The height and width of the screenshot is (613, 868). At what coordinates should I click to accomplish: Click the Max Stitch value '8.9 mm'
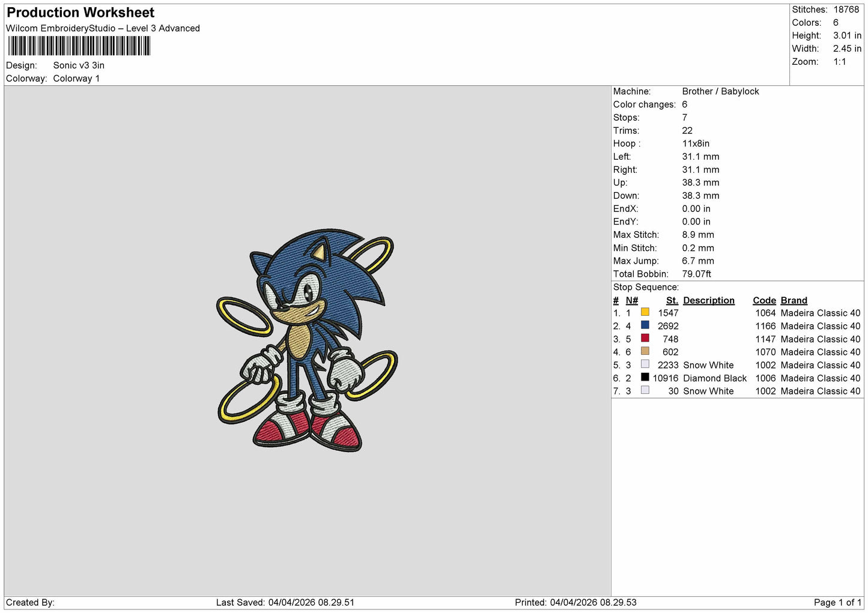pyautogui.click(x=698, y=235)
